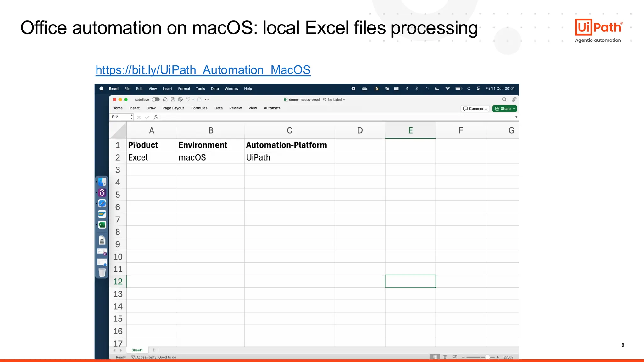Click the Control Center icon in menu bar
Viewport: 644px width, 362px height.
pyautogui.click(x=479, y=89)
